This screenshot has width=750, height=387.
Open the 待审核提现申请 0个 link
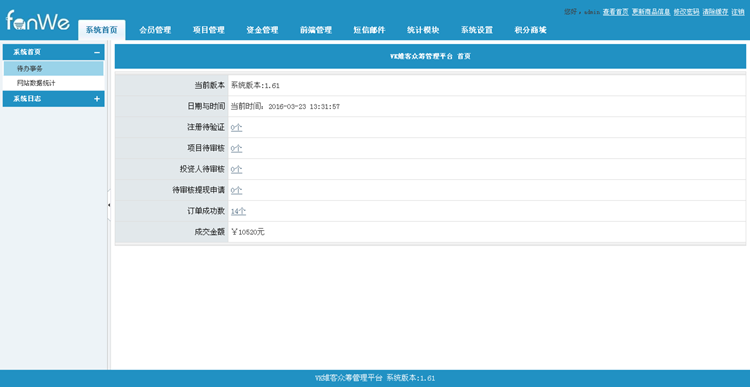click(236, 190)
